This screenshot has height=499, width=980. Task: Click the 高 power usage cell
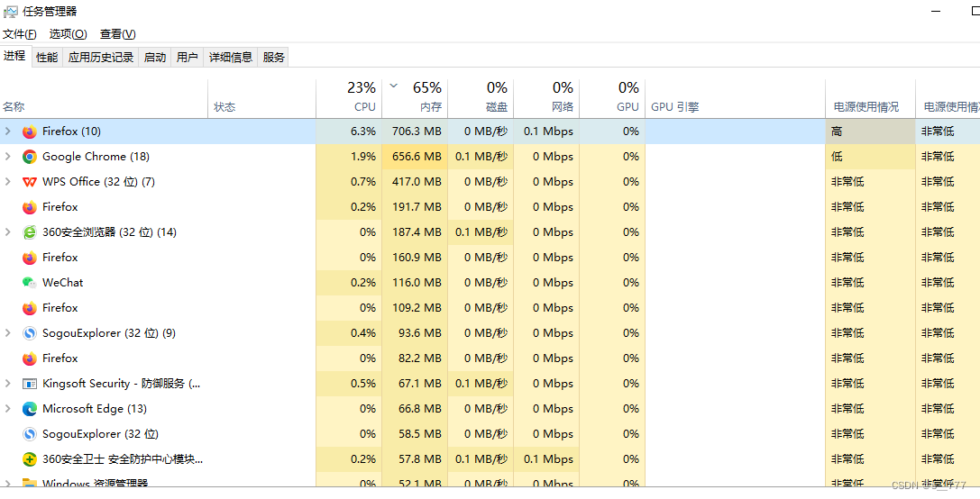(870, 132)
